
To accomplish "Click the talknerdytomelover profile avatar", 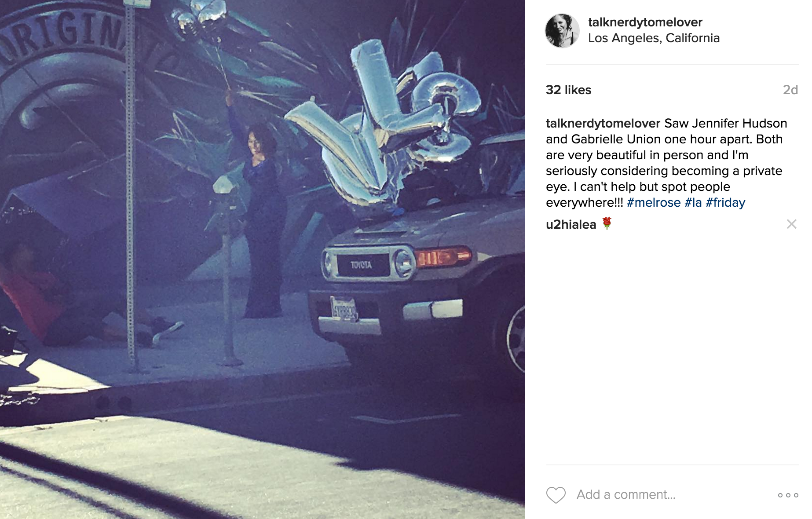I will click(x=562, y=30).
